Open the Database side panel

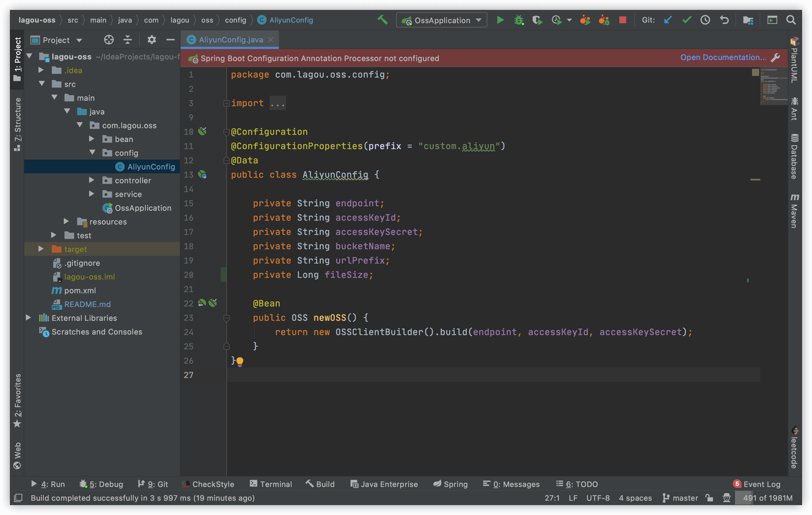point(794,156)
